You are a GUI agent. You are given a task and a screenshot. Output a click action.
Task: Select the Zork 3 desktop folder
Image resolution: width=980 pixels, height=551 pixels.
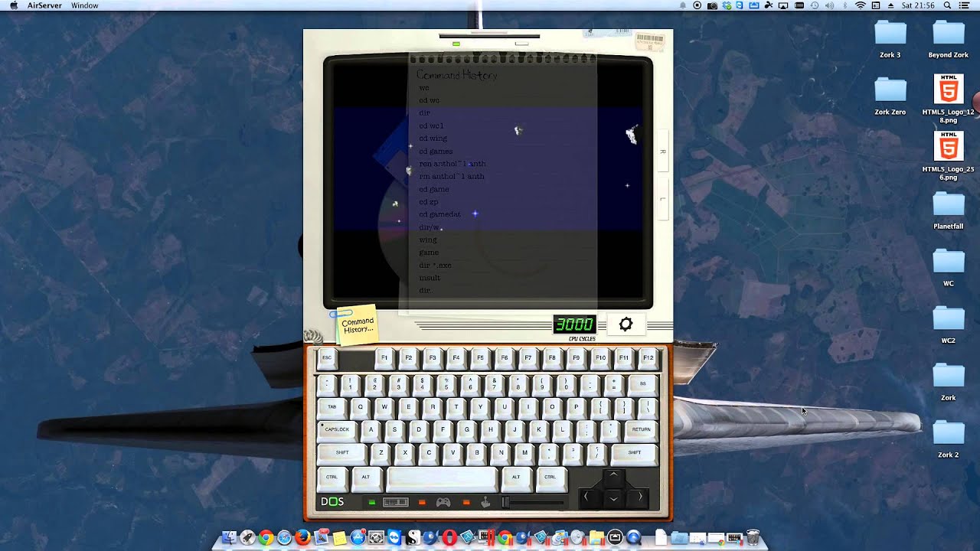(890, 39)
